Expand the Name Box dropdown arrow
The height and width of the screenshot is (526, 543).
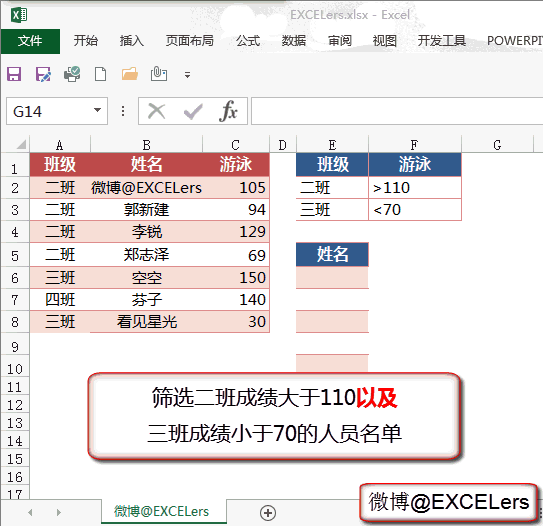click(x=98, y=111)
